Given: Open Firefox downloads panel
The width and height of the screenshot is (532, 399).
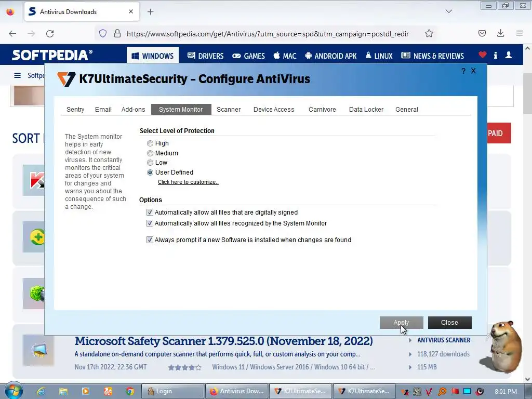Looking at the screenshot, I should pyautogui.click(x=500, y=33).
